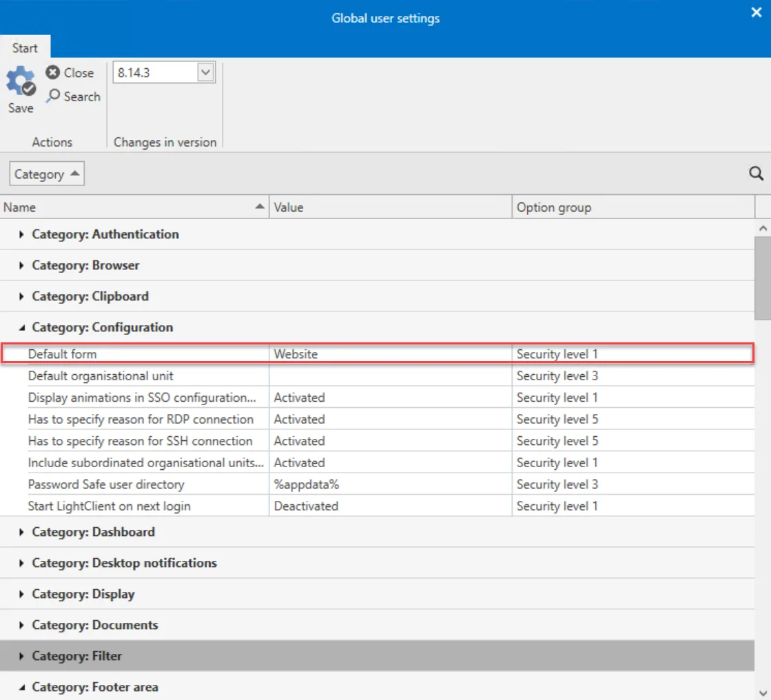The width and height of the screenshot is (771, 700).
Task: Click the Search magnifier in ribbon
Action: (x=53, y=95)
